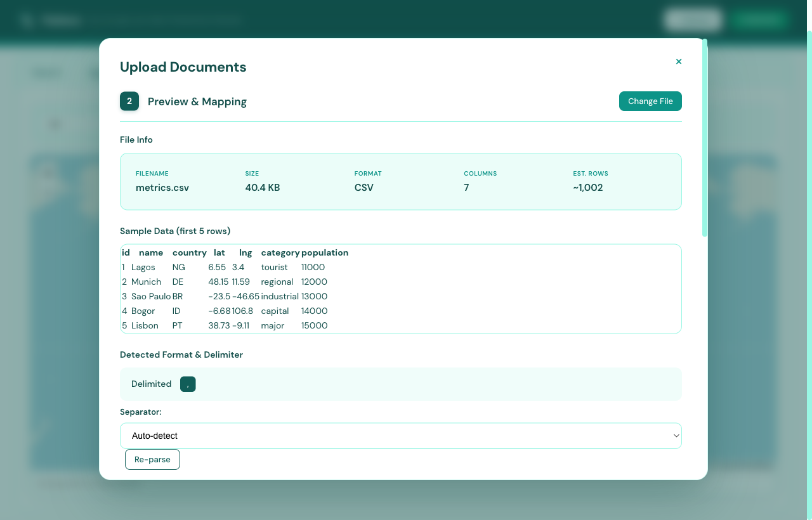The image size is (812, 520).
Task: Click the Preview & Mapping step heading
Action: [x=197, y=101]
